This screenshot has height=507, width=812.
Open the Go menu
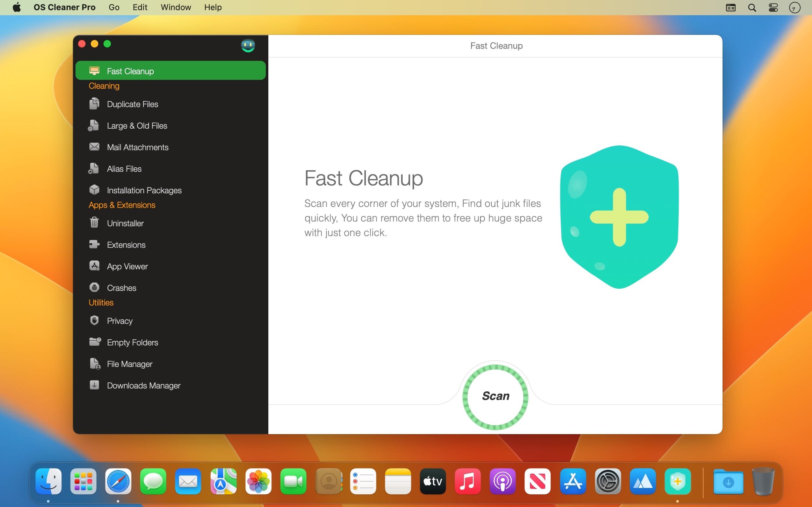(114, 7)
